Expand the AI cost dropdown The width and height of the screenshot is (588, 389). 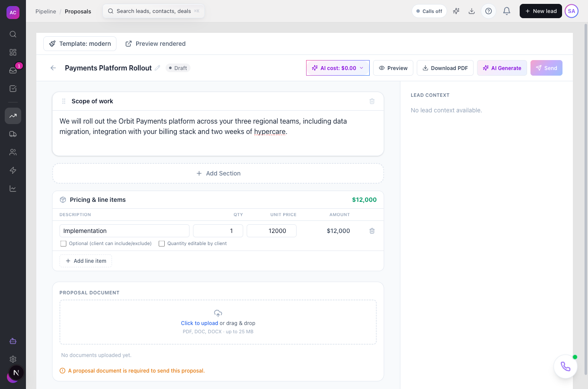click(x=338, y=68)
